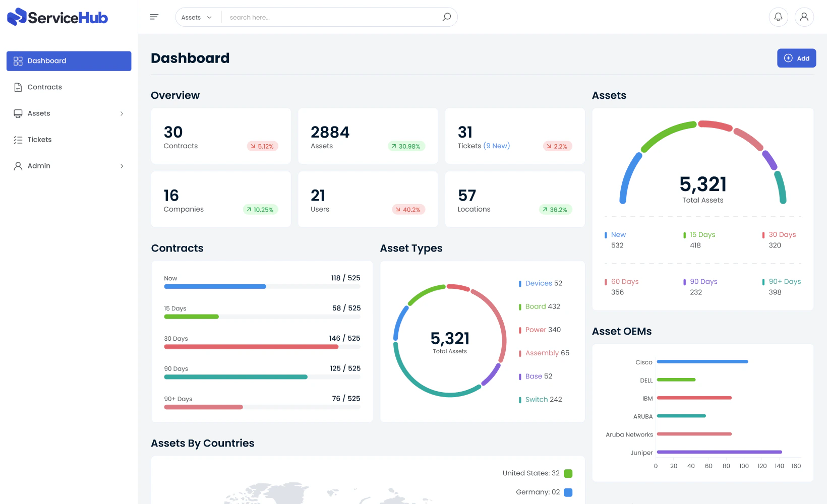Viewport: 827px width, 504px height.
Task: Click the Now contracts progress bar
Action: 262,286
